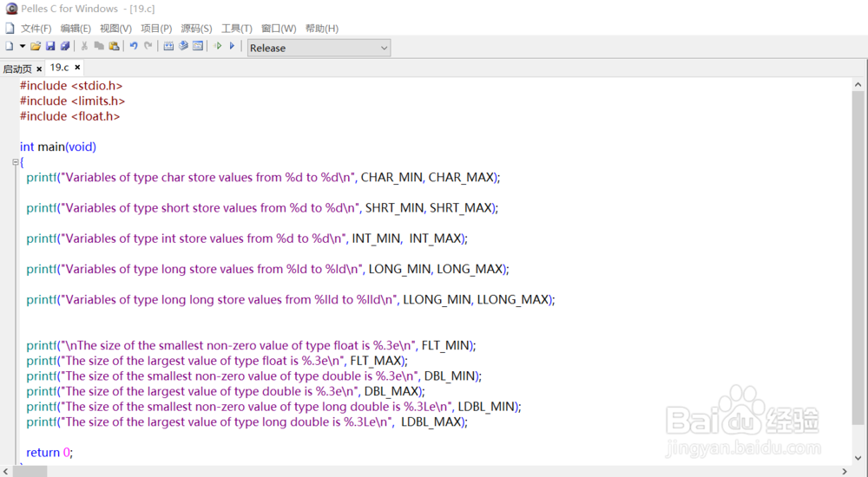
Task: Run program with the blue arrow icon
Action: tap(233, 47)
